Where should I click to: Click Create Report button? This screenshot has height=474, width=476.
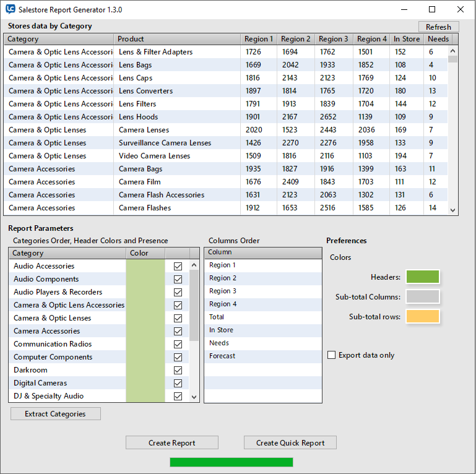(x=171, y=442)
